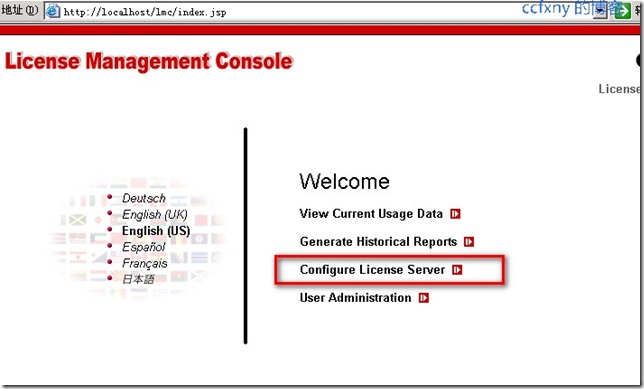Click the arrow icon beside User Administration
The image size is (644, 389).
424,298
